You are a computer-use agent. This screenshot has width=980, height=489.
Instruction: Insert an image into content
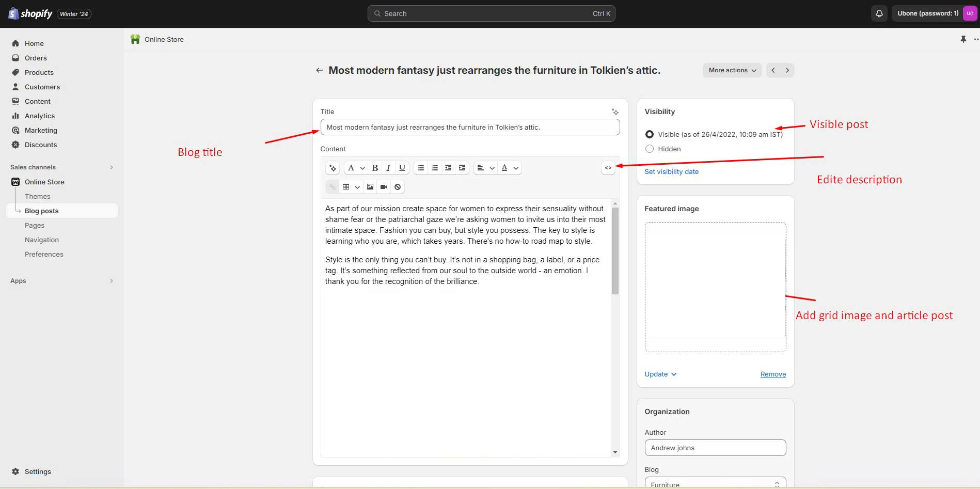point(370,187)
